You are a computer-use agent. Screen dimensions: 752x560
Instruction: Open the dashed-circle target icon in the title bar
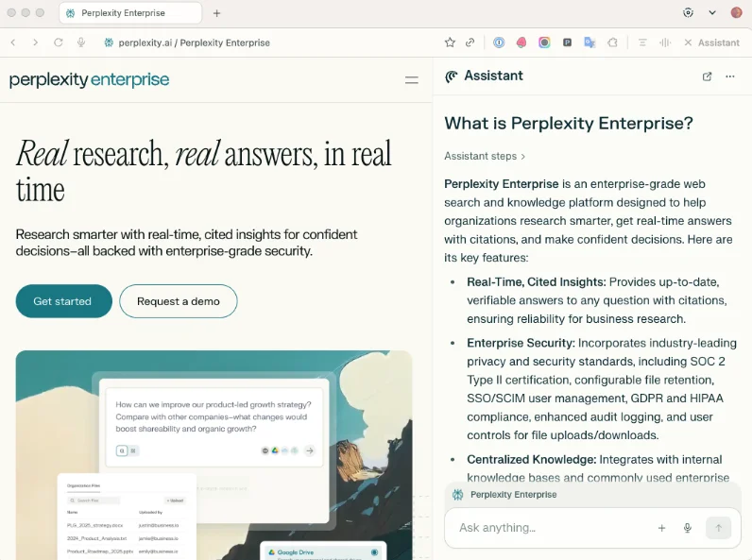(x=688, y=13)
